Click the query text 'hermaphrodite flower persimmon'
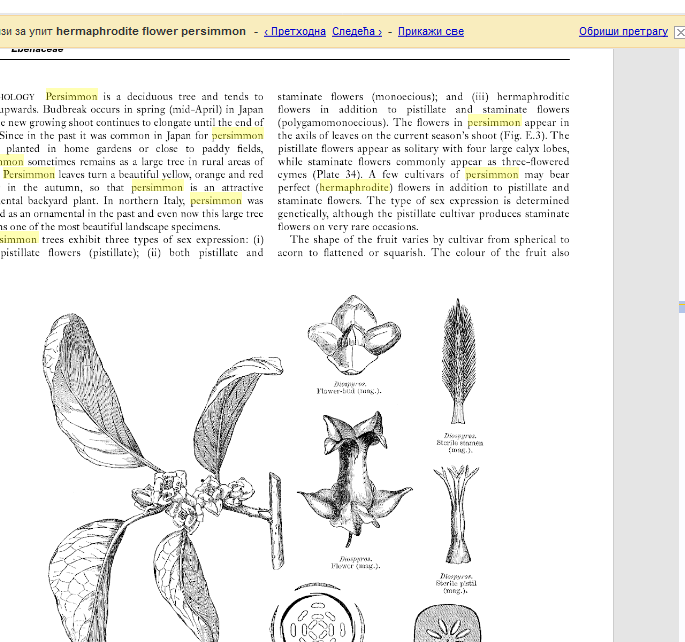Viewport: 685px width, 642px height. point(151,31)
